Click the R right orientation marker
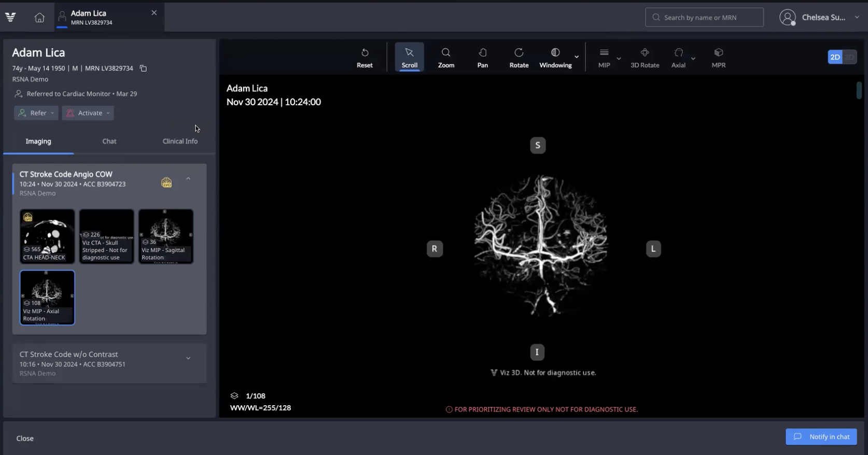 click(435, 249)
